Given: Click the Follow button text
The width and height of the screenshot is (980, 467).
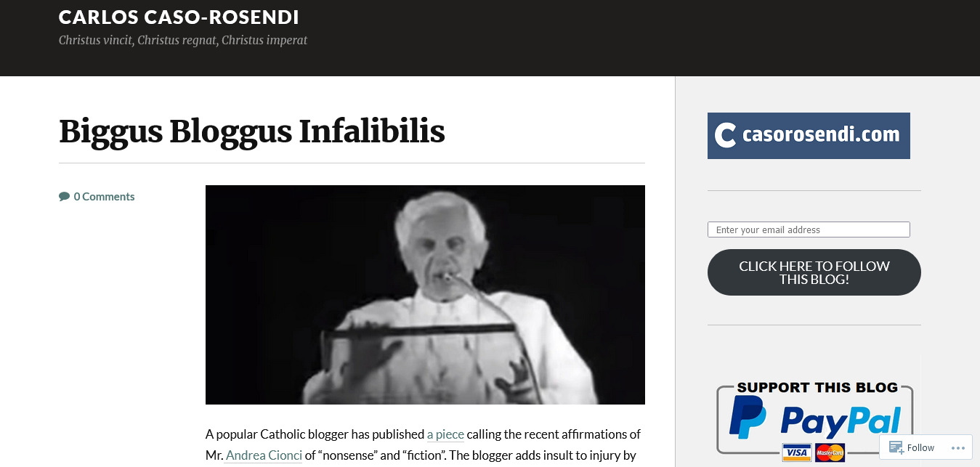Looking at the screenshot, I should click(920, 447).
